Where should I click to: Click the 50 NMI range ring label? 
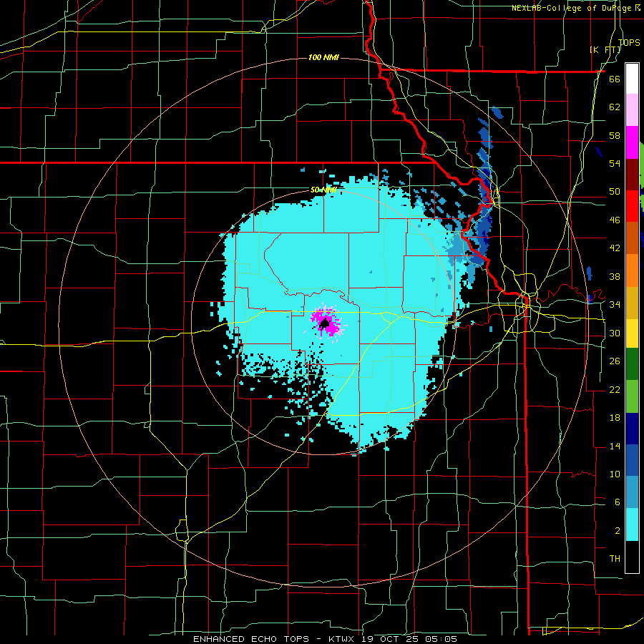coord(323,190)
